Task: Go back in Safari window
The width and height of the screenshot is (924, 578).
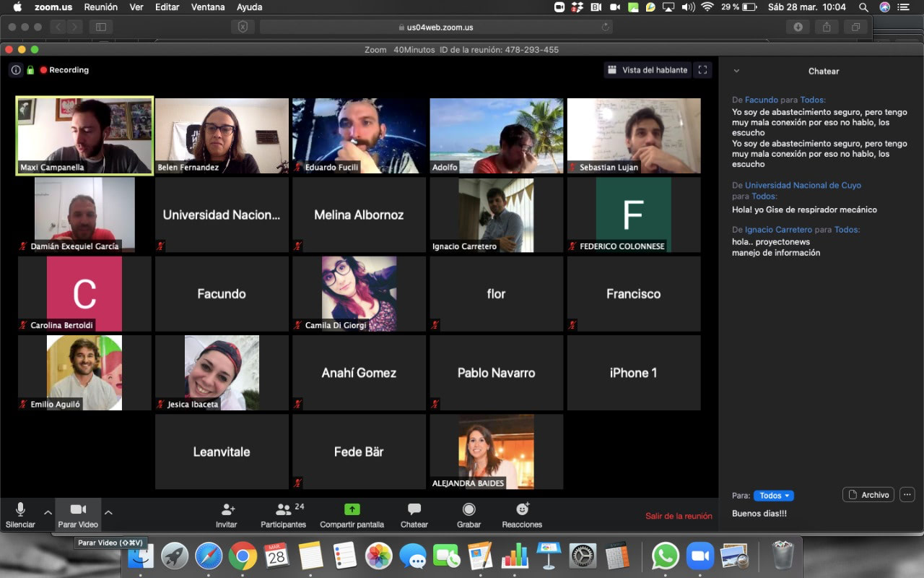Action: 59,27
